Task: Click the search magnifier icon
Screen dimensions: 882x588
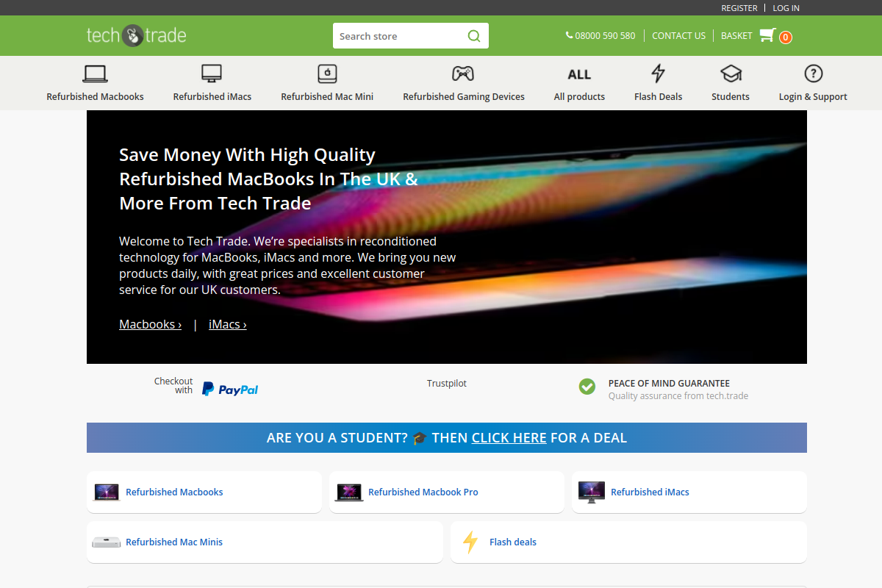Action: 474,36
